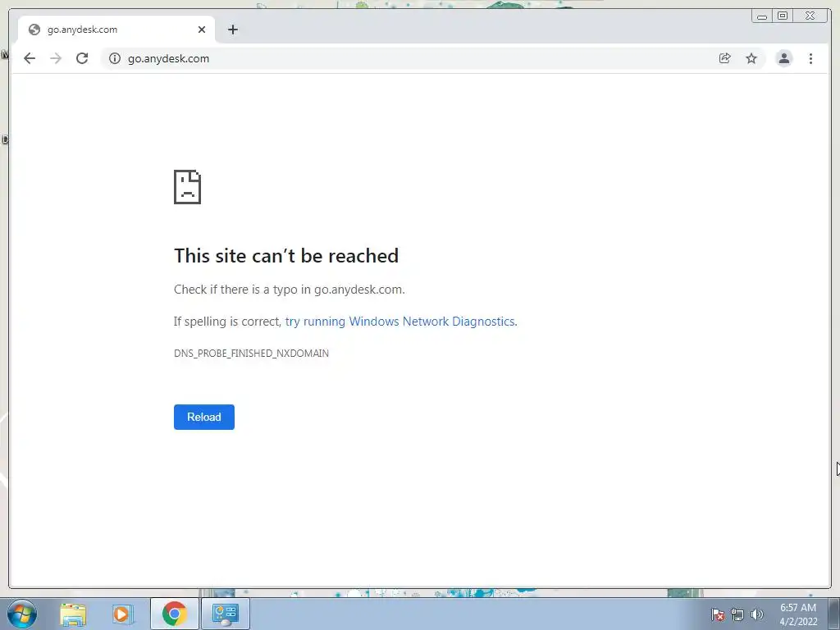Image resolution: width=840 pixels, height=630 pixels.
Task: Bookmark this tab with star icon
Action: pos(751,58)
